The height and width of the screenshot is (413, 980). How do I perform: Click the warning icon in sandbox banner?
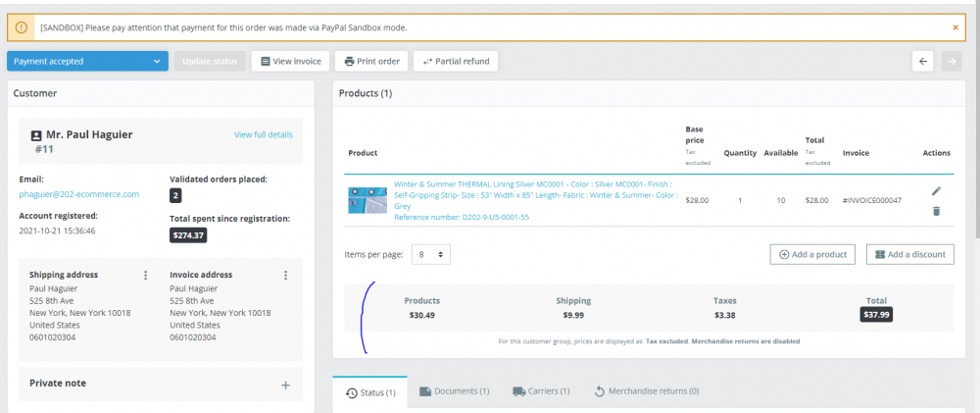click(x=22, y=27)
